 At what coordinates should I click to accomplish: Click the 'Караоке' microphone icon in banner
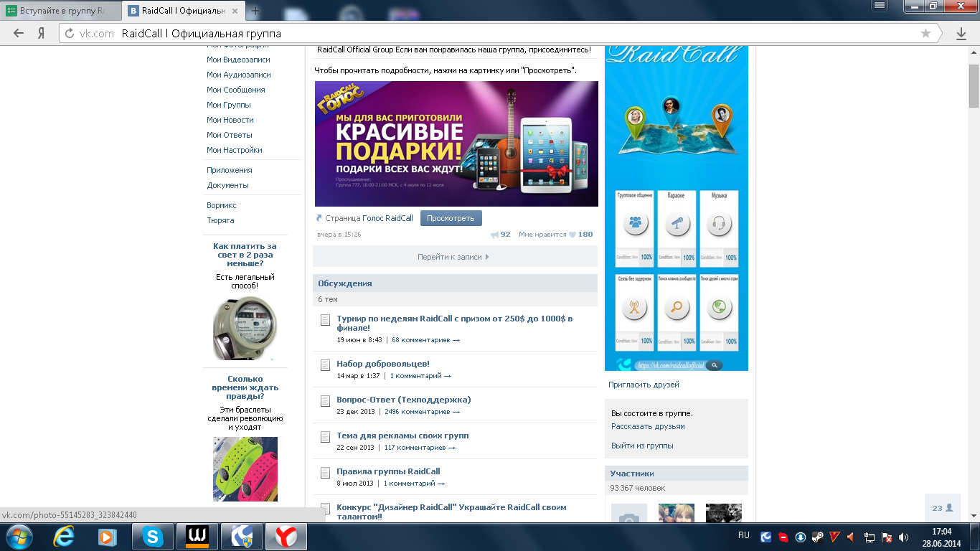click(x=677, y=223)
